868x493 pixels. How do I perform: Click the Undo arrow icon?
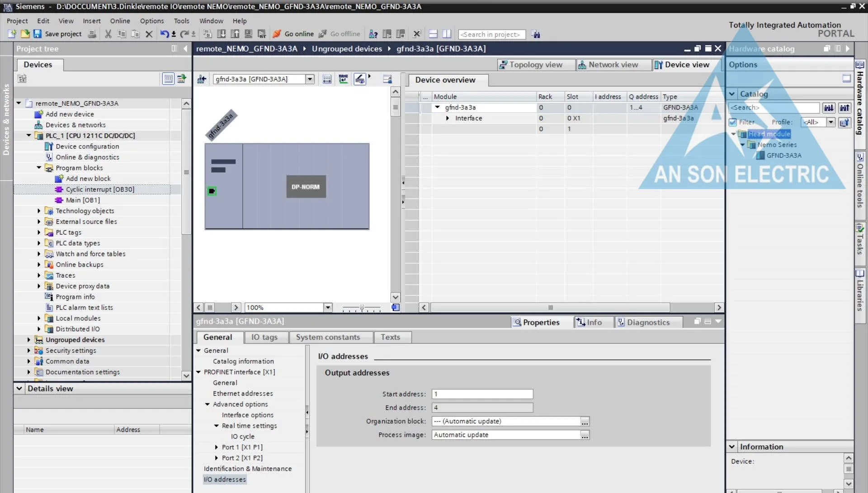[165, 34]
